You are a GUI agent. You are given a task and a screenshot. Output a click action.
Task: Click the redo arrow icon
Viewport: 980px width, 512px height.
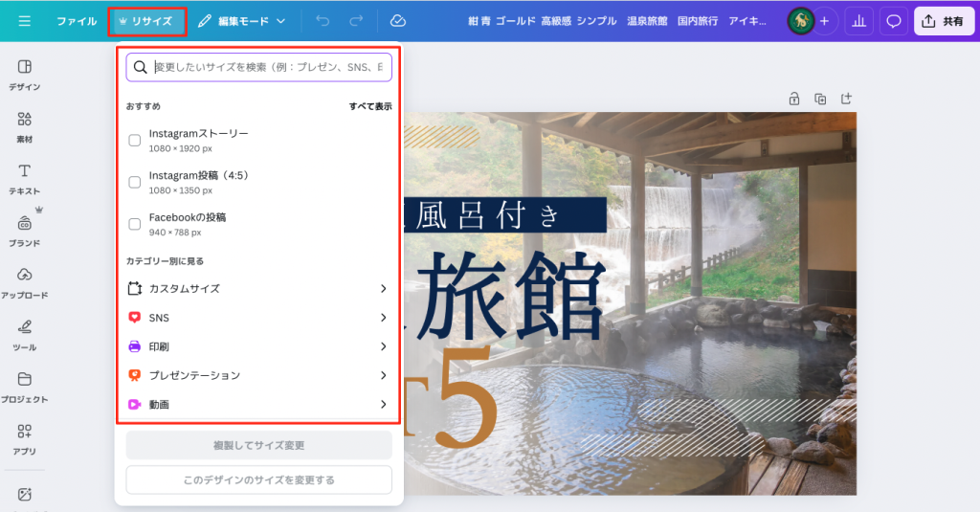coord(356,21)
